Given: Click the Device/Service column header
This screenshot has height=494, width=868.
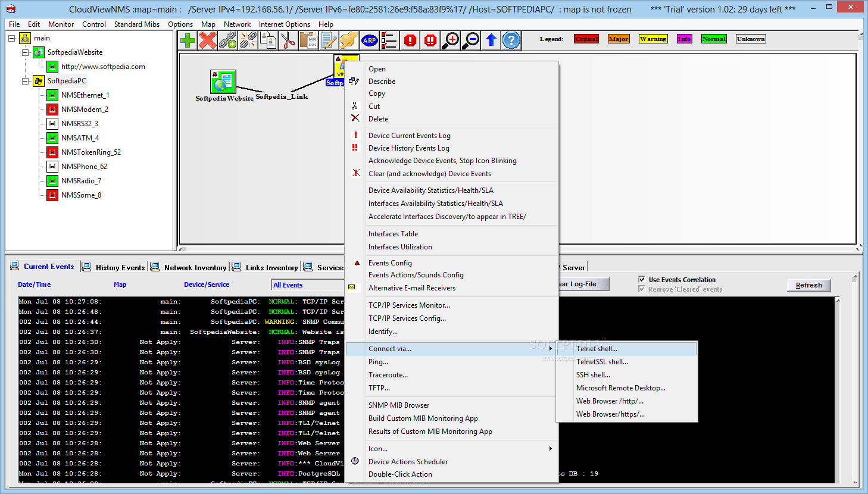Looking at the screenshot, I should click(207, 284).
